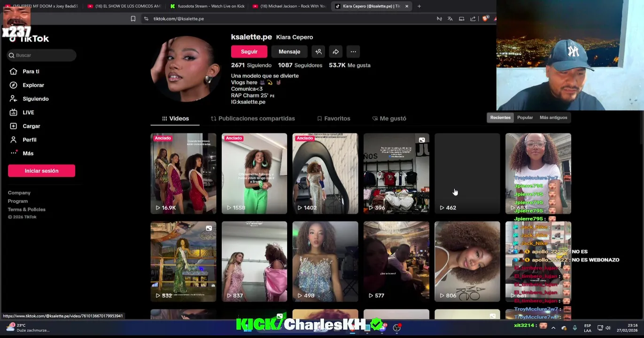This screenshot has height=338, width=644.
Task: Click the 1087 Seguidores count
Action: 300,65
